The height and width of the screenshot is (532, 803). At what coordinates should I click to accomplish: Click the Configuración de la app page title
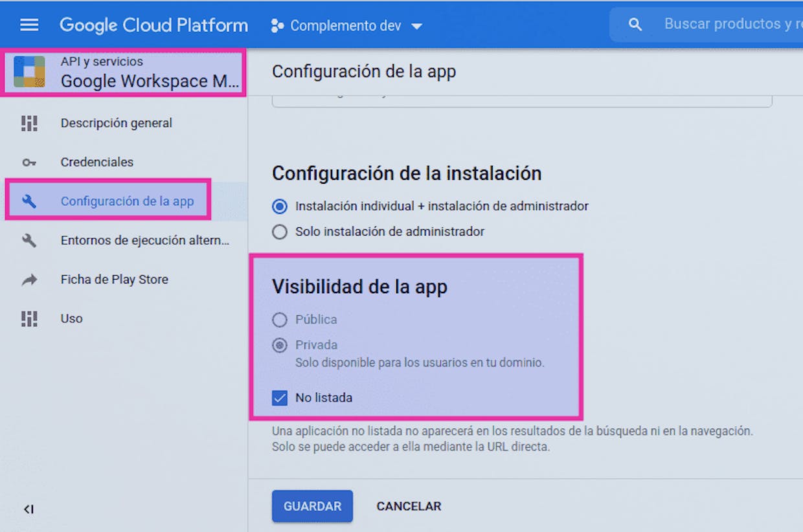[364, 72]
